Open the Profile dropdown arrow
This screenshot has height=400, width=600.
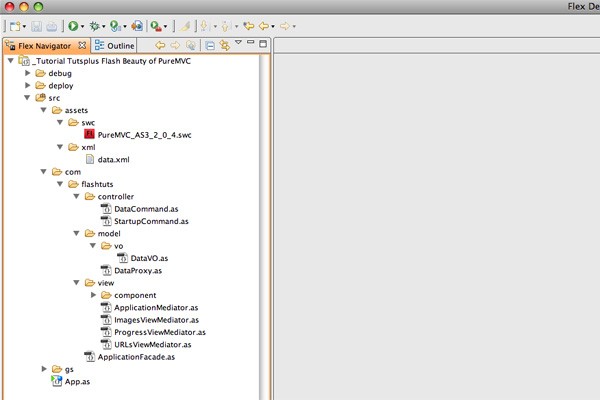coord(125,26)
